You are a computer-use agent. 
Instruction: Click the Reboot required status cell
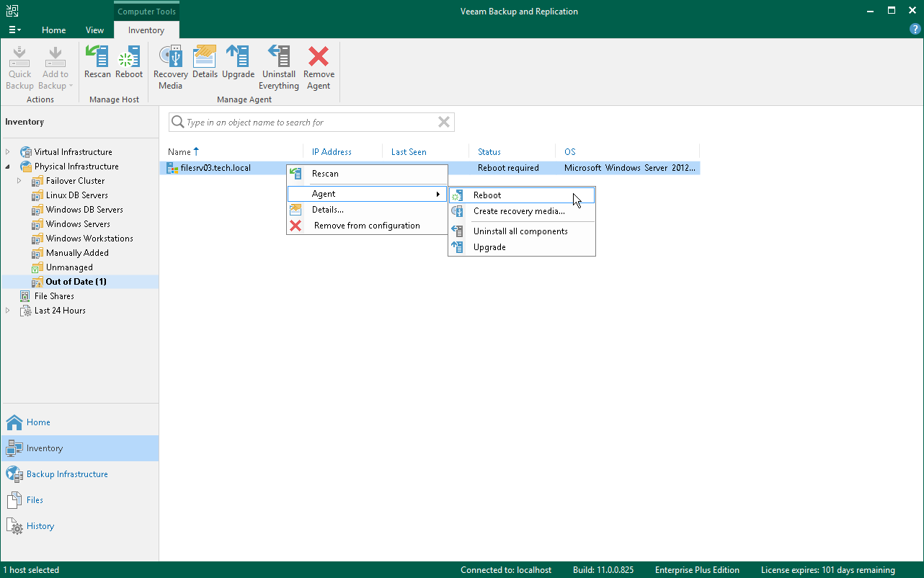(x=508, y=168)
